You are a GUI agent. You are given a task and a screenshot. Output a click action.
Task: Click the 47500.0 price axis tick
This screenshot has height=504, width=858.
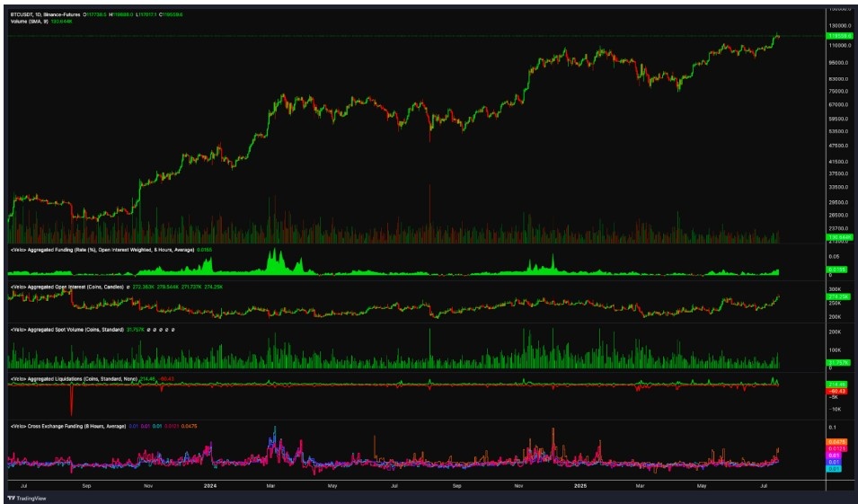(x=838, y=146)
